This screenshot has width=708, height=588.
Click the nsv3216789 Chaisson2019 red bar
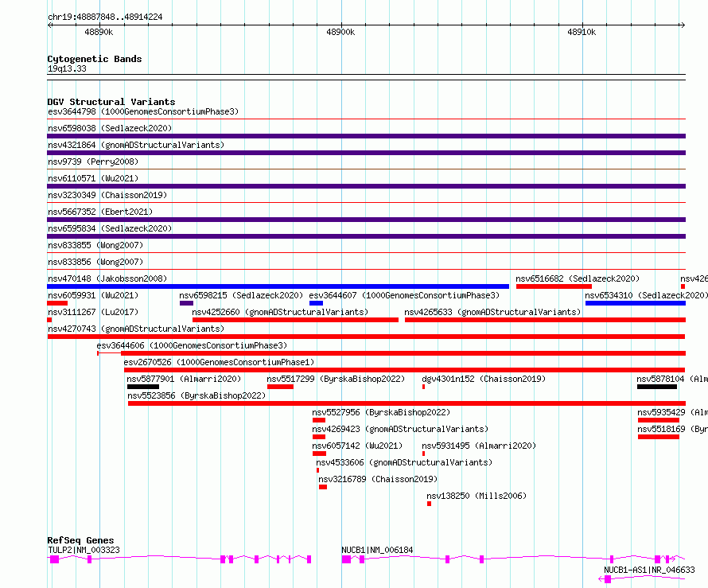323,487
